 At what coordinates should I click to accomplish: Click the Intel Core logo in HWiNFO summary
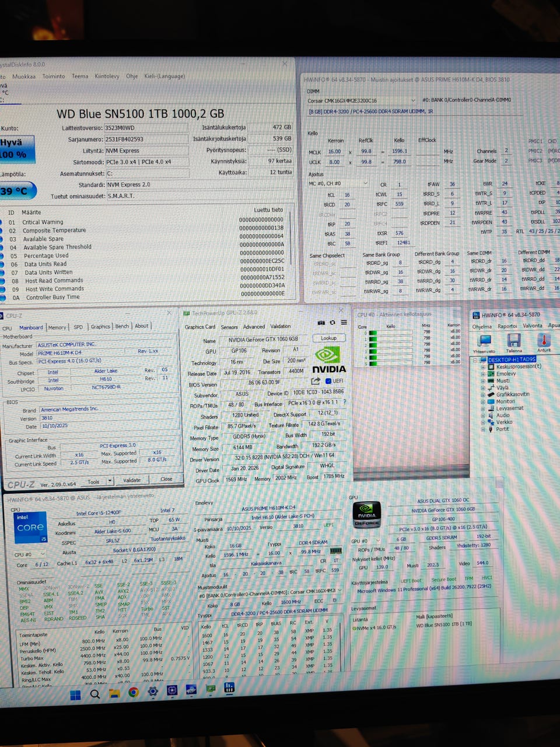click(x=30, y=527)
